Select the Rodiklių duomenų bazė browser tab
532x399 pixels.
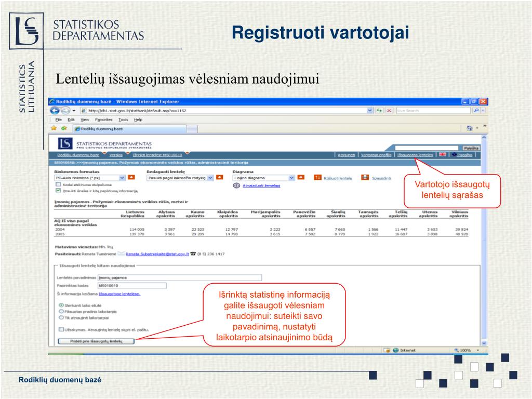pyautogui.click(x=129, y=129)
